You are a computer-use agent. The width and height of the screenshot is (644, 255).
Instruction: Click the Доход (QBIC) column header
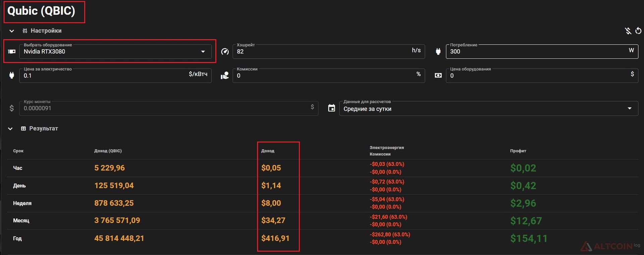point(108,151)
